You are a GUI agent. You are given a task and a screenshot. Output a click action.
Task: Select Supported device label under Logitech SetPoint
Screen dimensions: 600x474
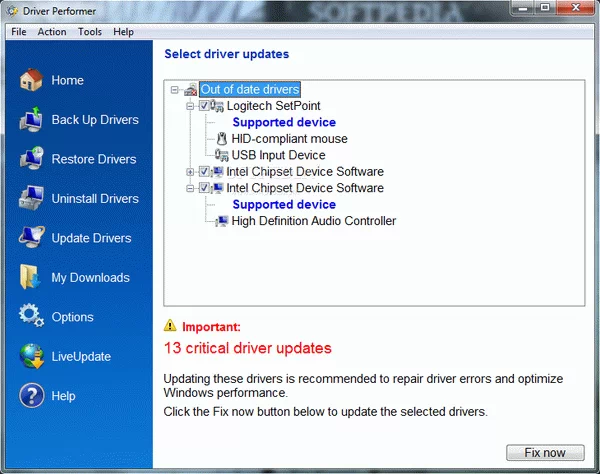click(284, 122)
